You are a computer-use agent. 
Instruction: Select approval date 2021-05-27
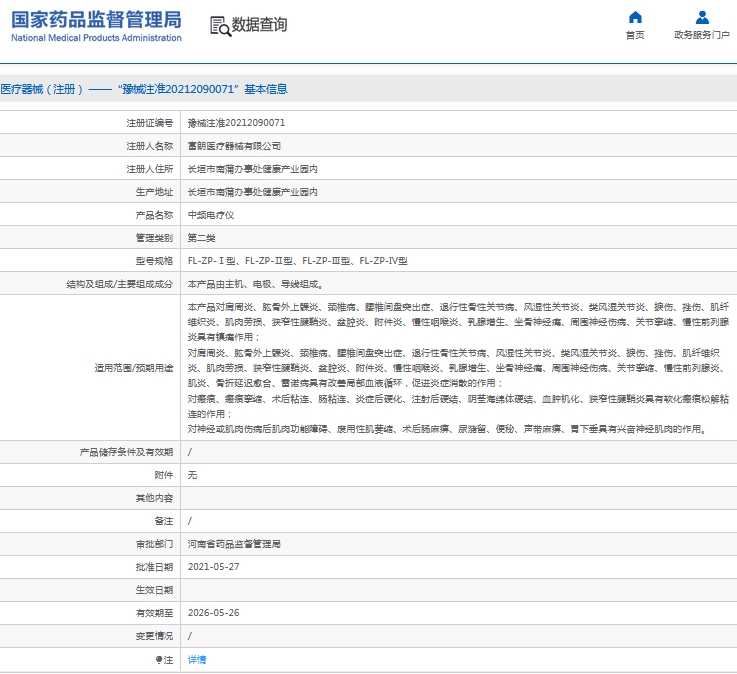point(213,567)
